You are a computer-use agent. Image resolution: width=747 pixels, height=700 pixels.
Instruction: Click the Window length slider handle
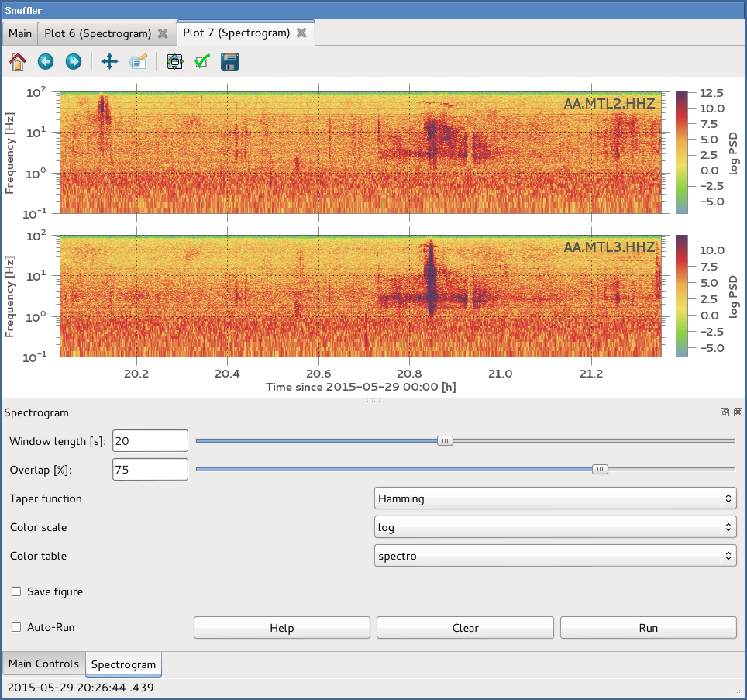[x=445, y=440]
